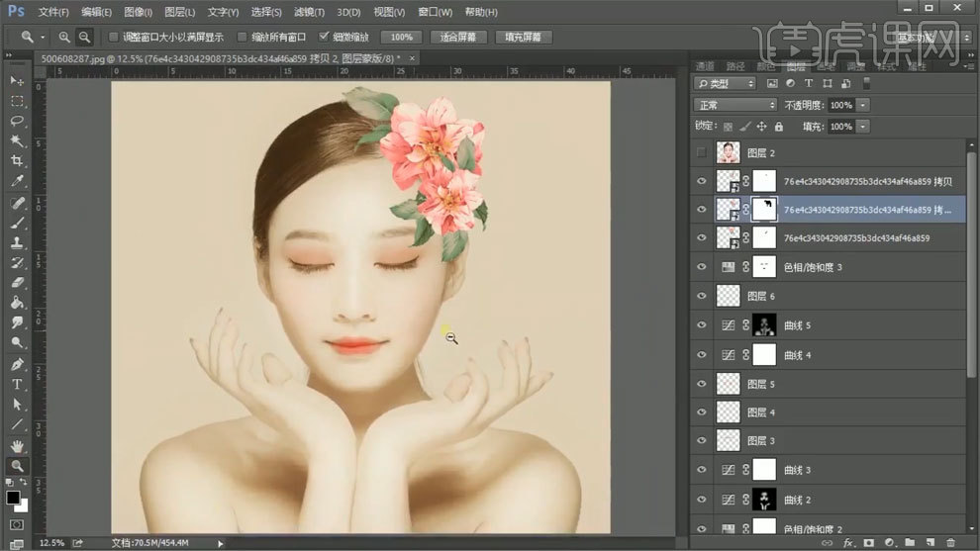The height and width of the screenshot is (551, 980).
Task: Click the lock all padlock icon
Action: tap(778, 127)
